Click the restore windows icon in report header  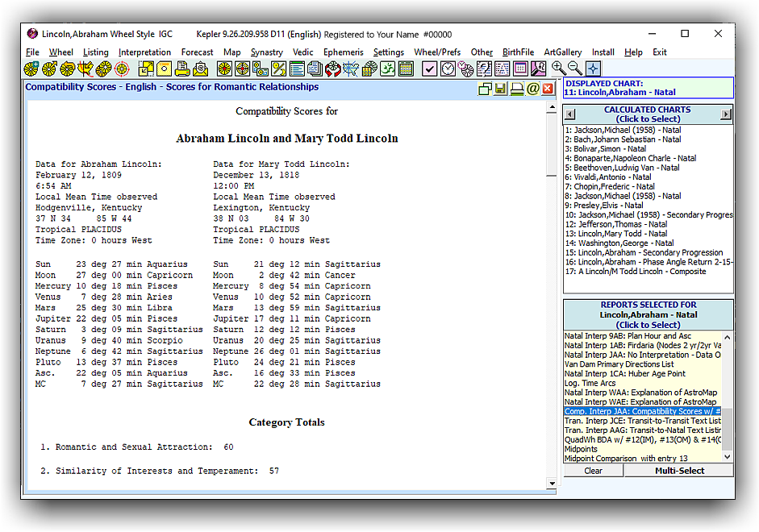click(x=485, y=89)
